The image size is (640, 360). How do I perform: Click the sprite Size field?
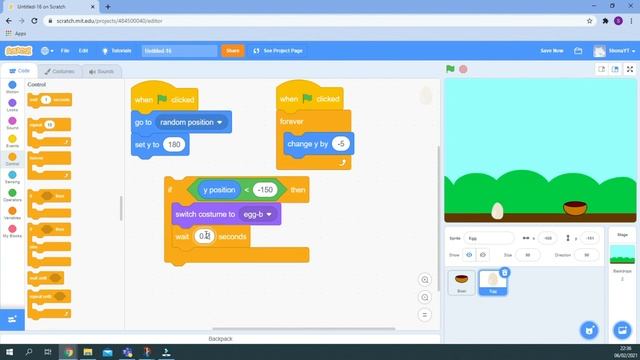[527, 255]
